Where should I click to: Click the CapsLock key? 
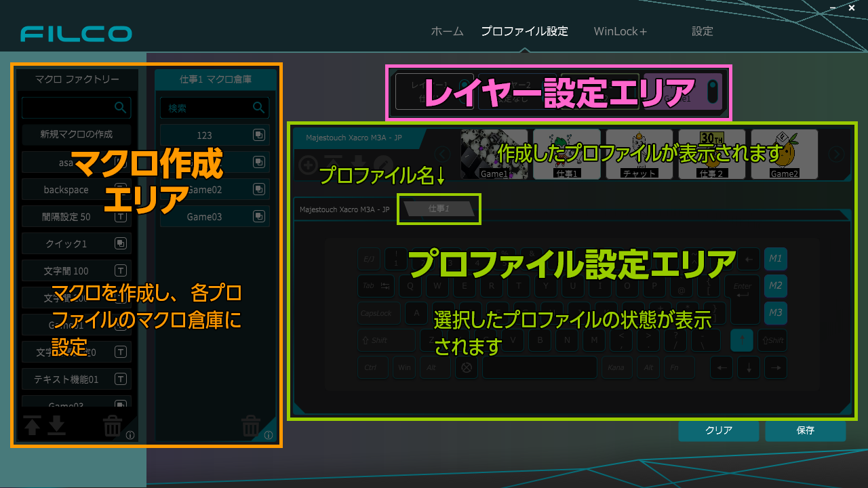pyautogui.click(x=379, y=313)
